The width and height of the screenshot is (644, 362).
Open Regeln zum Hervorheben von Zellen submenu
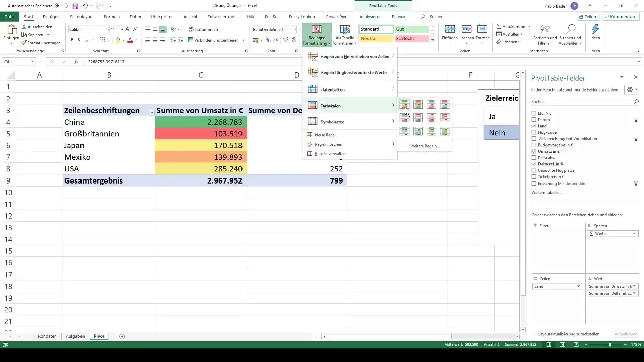(x=350, y=56)
